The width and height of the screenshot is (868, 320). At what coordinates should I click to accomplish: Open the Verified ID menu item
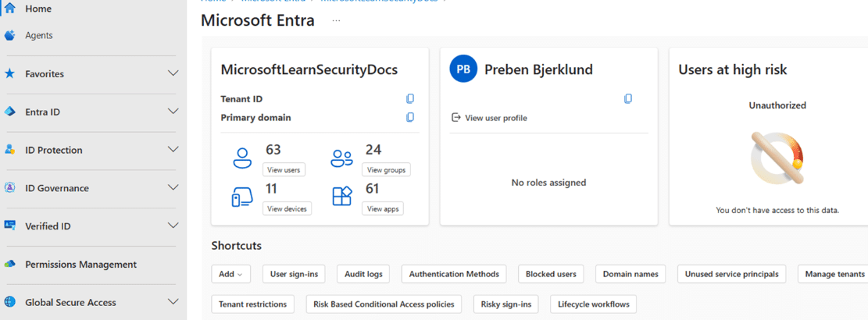click(48, 226)
